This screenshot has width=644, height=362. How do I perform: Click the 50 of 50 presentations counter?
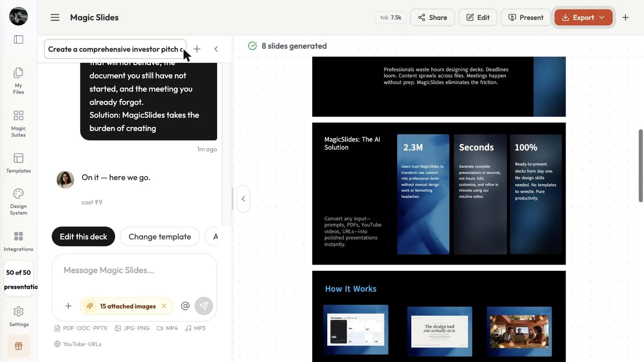click(x=19, y=279)
